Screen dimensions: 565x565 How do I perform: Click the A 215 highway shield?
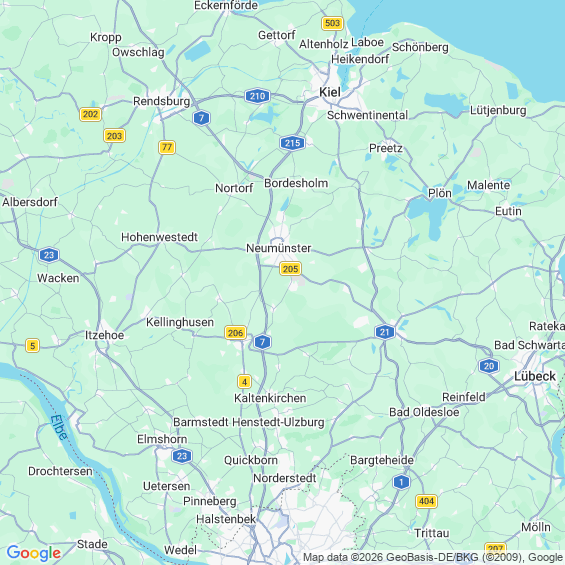292,143
